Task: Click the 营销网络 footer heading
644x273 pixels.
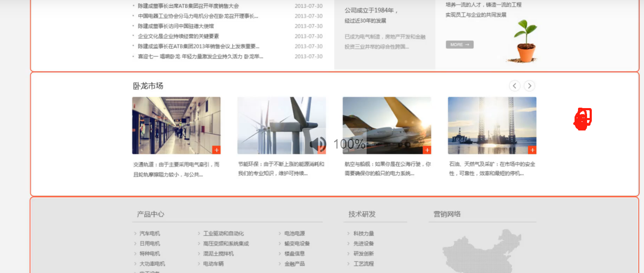Action: point(447,214)
